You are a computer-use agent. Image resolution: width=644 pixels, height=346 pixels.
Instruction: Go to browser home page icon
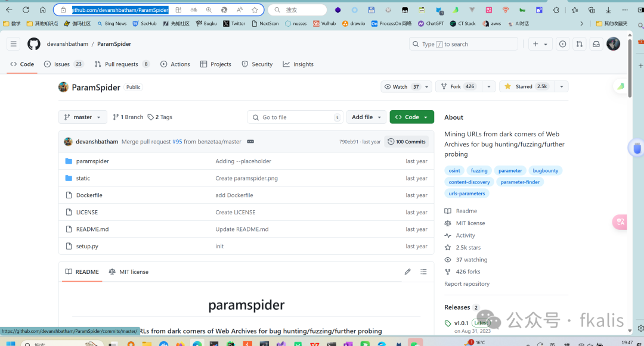pos(43,10)
